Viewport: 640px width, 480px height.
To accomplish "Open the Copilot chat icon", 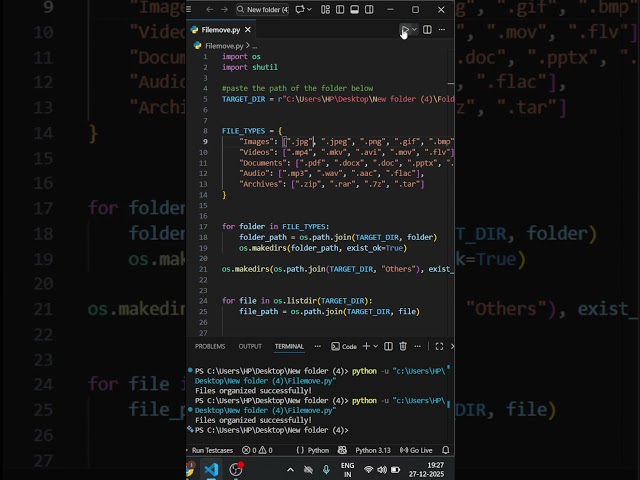I will 300,9.
